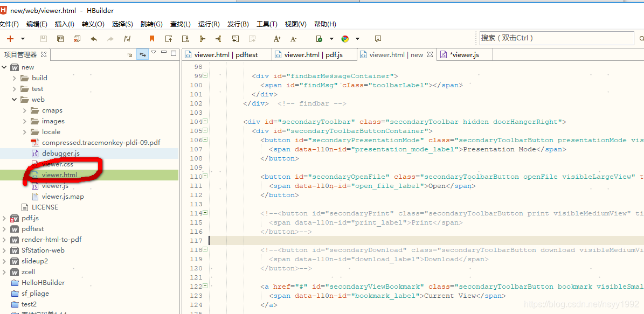Open the 视图(V) menu
This screenshot has width=644, height=314.
(x=296, y=24)
